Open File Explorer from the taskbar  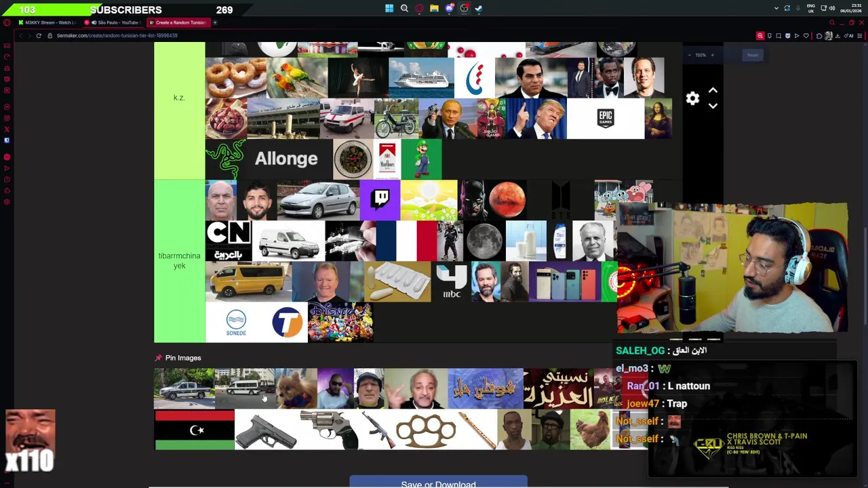(x=434, y=9)
